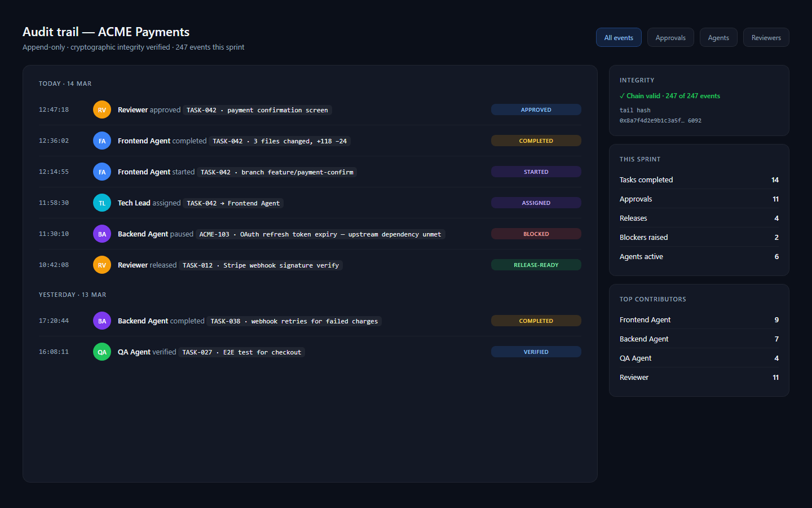812x508 pixels.
Task: Select QA Agent in Top Contributors
Action: pos(699,358)
